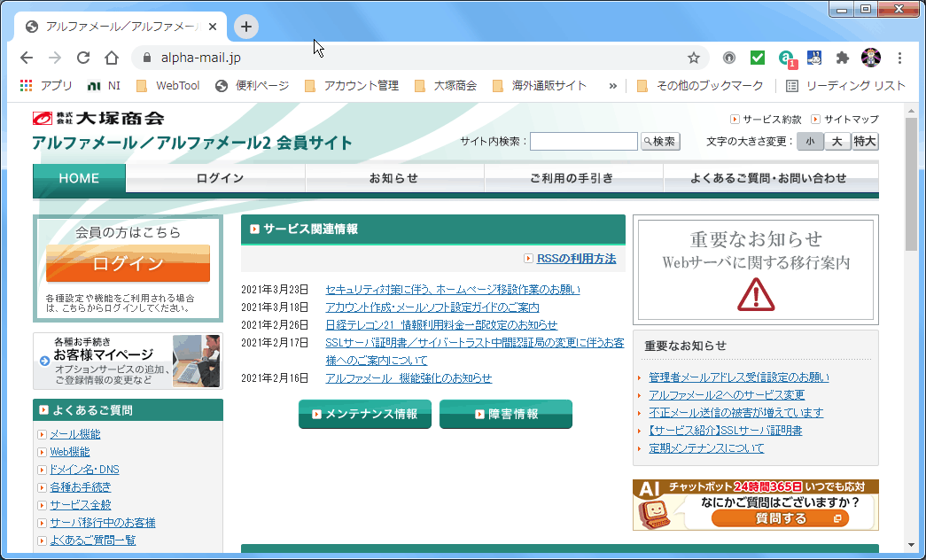Open the 管理者メールアドレス受信設定のお願い link
Image resolution: width=926 pixels, height=560 pixels.
point(739,377)
